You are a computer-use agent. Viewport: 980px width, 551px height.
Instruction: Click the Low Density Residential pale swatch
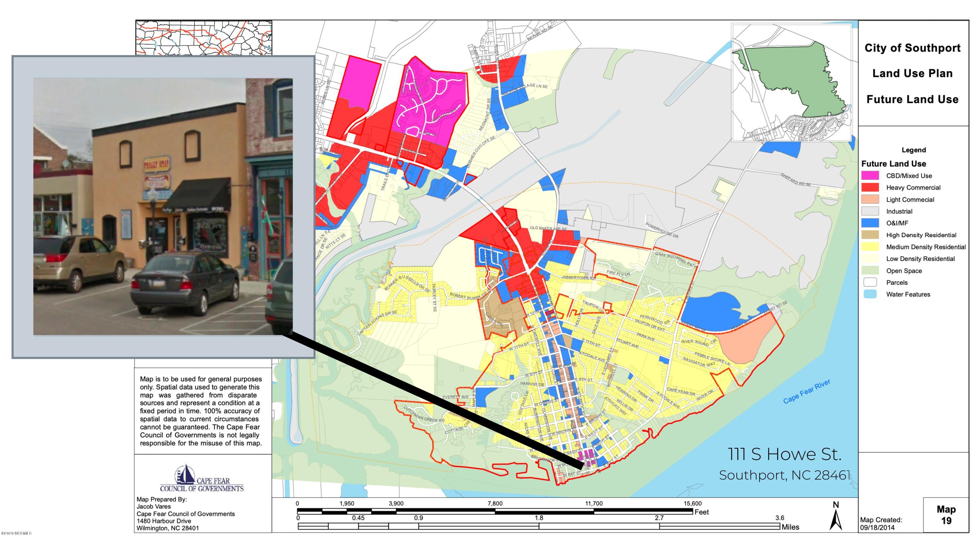[870, 259]
